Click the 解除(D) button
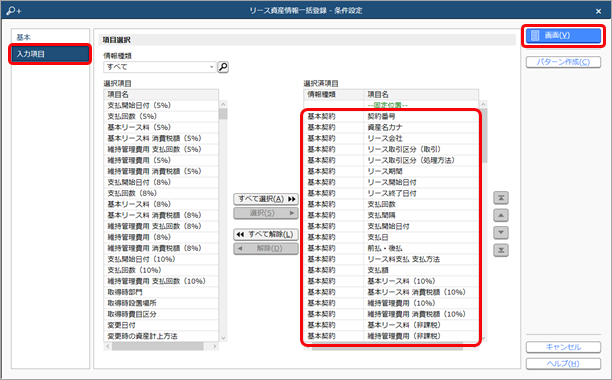Image resolution: width=612 pixels, height=380 pixels. (266, 249)
